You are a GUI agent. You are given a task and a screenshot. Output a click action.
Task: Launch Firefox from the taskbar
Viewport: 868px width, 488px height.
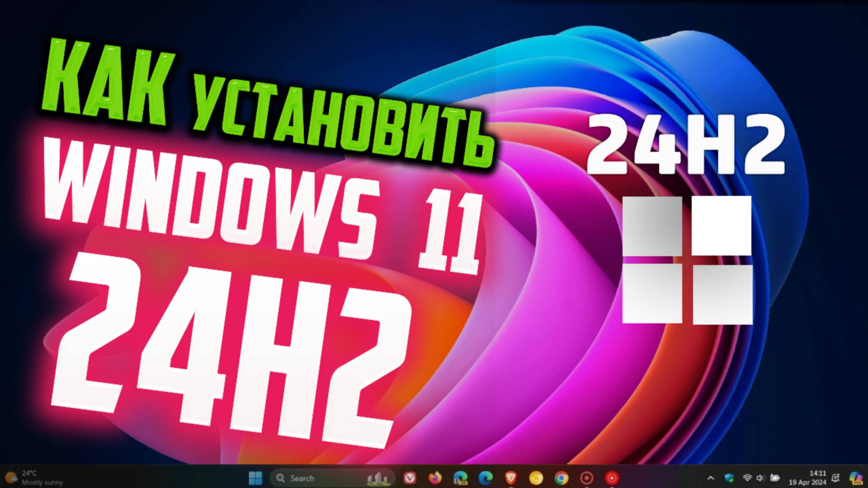point(435,478)
